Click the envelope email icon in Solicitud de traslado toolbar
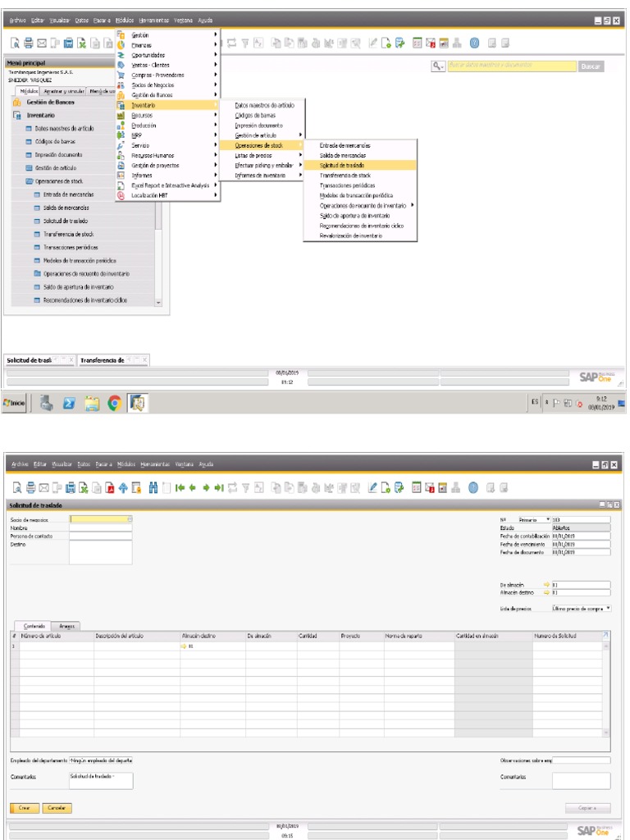630x840 pixels. click(43, 487)
